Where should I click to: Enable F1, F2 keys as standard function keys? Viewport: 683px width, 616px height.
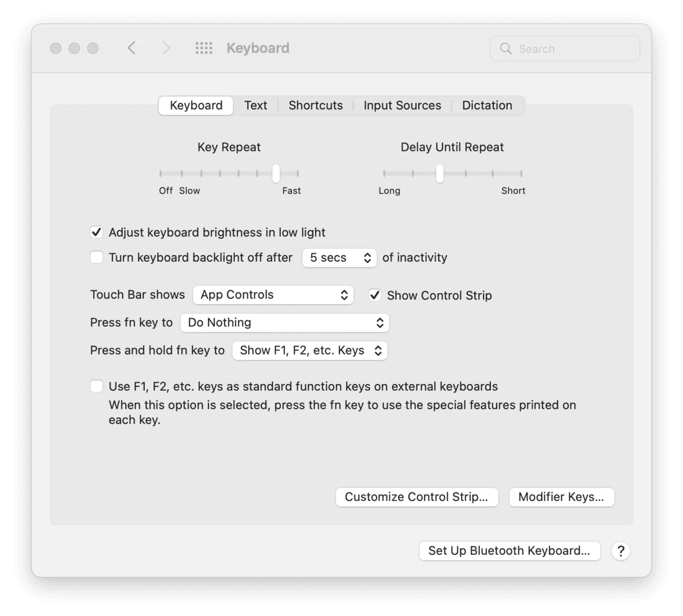click(96, 386)
